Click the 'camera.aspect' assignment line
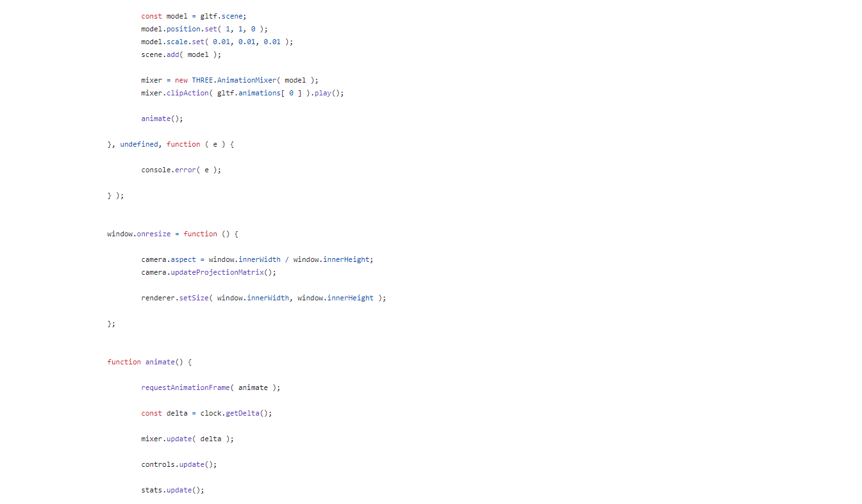This screenshot has height=504, width=862. tap(257, 259)
